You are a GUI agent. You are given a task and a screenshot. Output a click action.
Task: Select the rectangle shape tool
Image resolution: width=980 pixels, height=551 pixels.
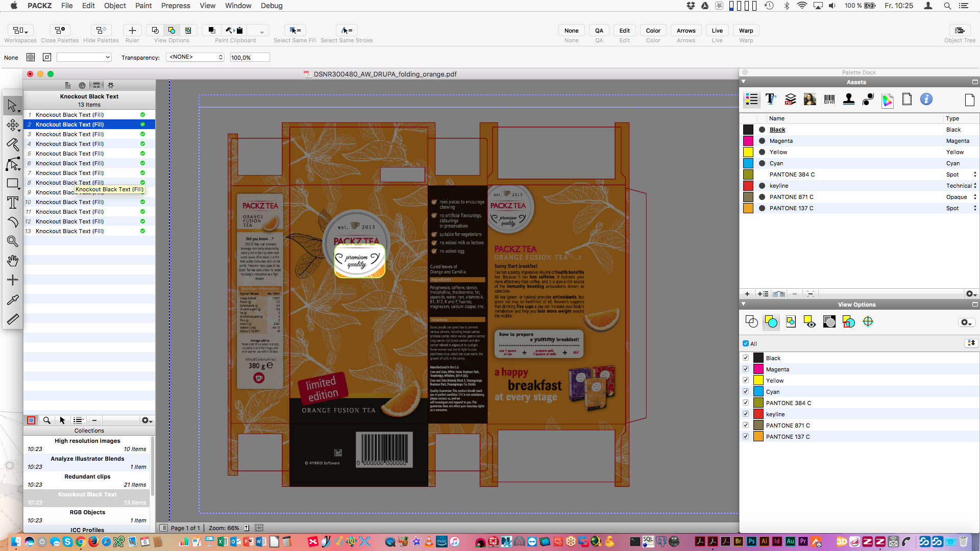(13, 183)
